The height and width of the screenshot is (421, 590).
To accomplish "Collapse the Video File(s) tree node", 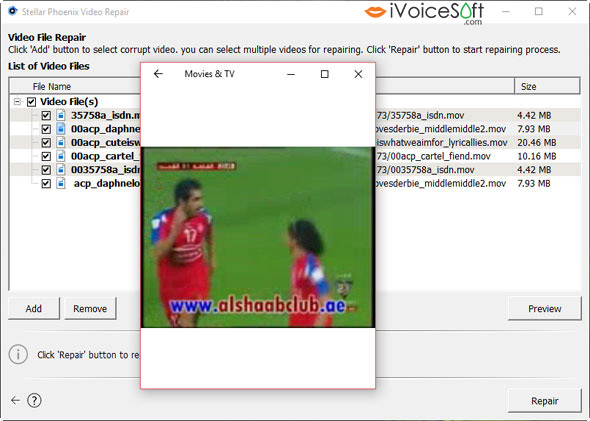I will pyautogui.click(x=17, y=102).
